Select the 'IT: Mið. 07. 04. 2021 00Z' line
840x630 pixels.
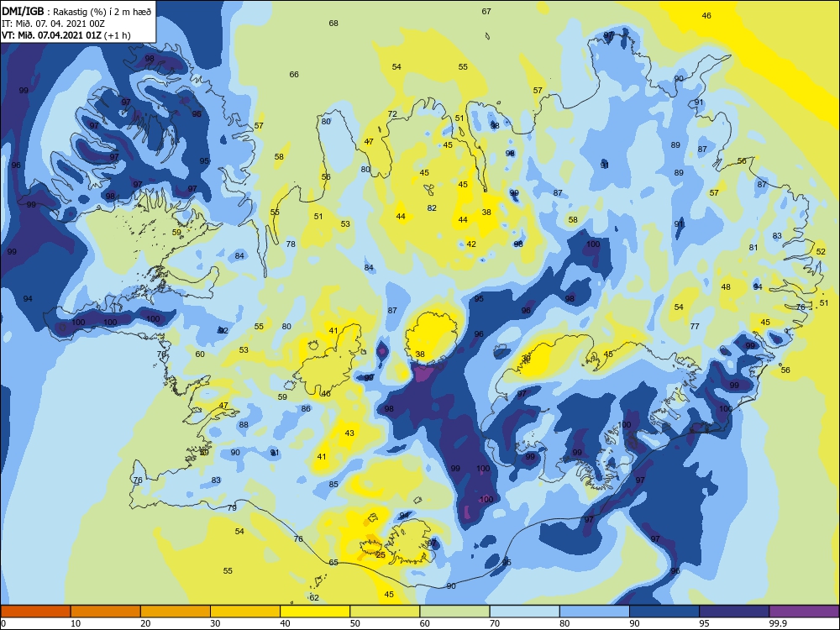click(x=53, y=24)
